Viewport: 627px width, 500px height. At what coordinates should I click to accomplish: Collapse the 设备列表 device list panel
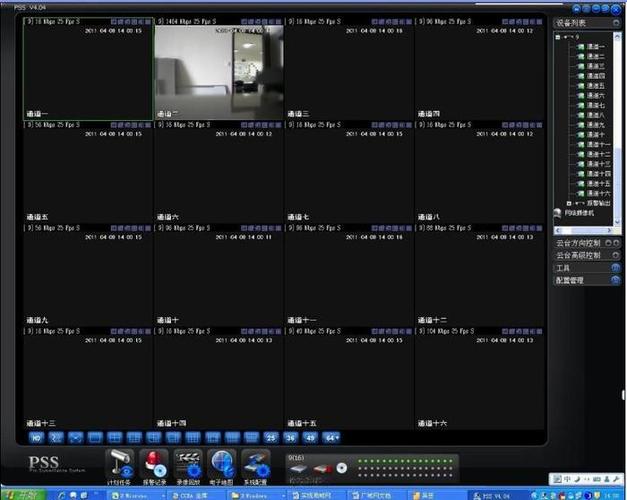(x=616, y=23)
